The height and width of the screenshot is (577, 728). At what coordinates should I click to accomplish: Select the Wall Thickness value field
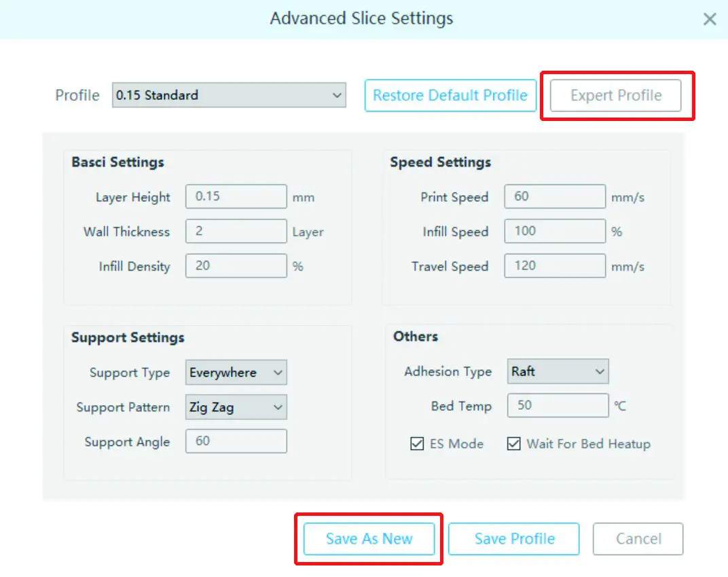pyautogui.click(x=236, y=231)
